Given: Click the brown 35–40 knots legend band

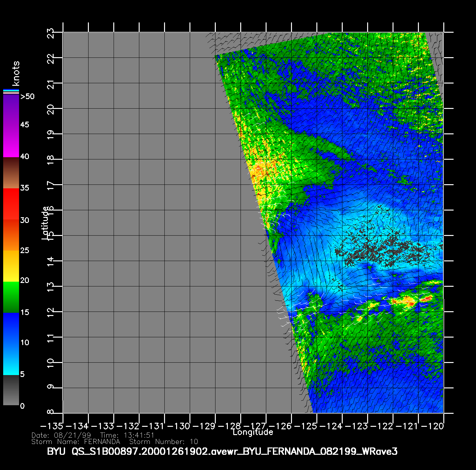Looking at the screenshot, I should tap(11, 173).
